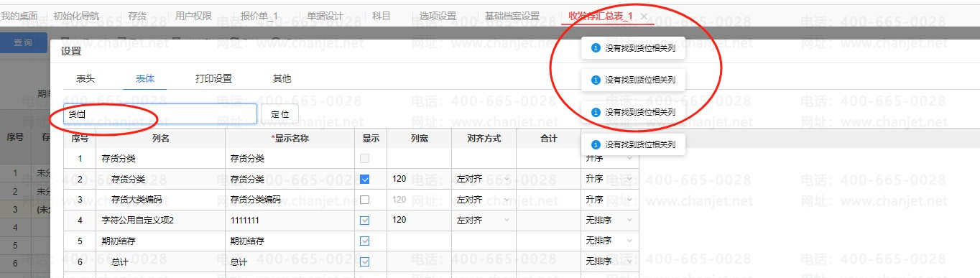
Task: Edit column width for 存货大类编码
Action: point(419,199)
